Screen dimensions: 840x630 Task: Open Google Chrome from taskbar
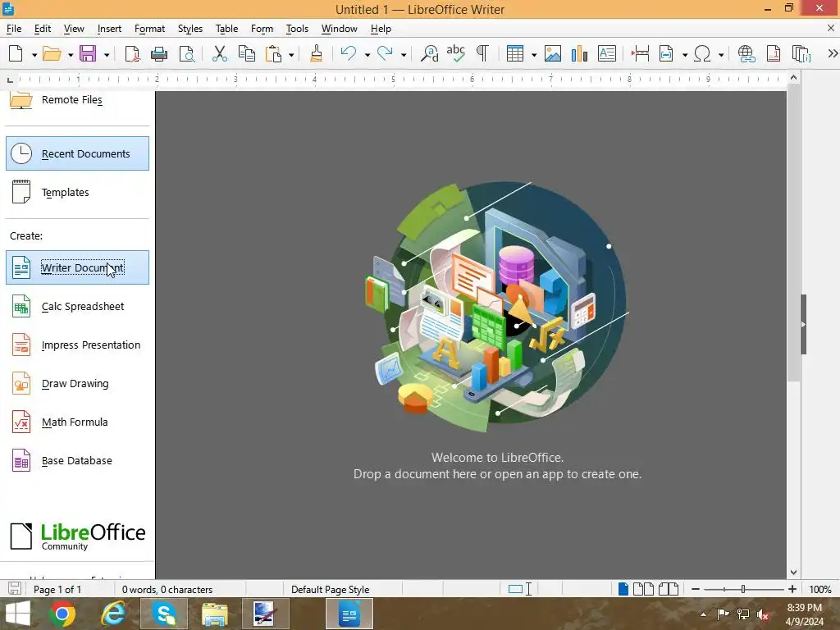(62, 614)
